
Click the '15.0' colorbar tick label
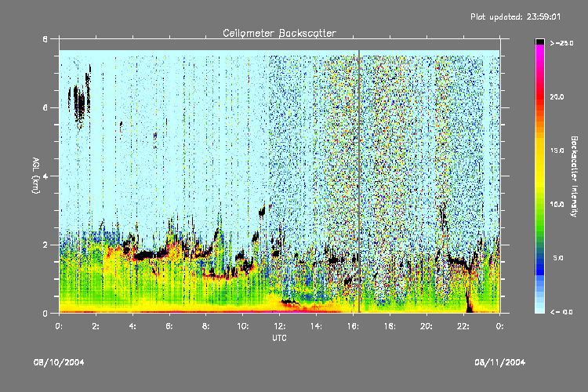(x=557, y=151)
